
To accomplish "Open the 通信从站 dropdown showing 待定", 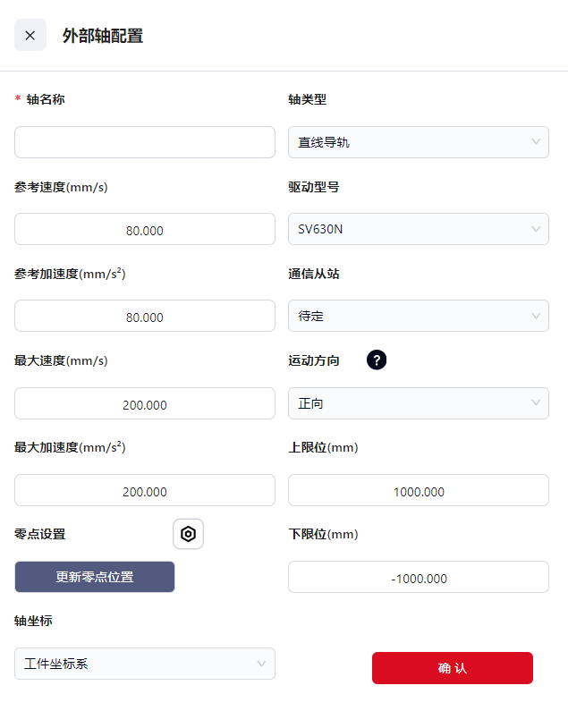I will click(418, 316).
